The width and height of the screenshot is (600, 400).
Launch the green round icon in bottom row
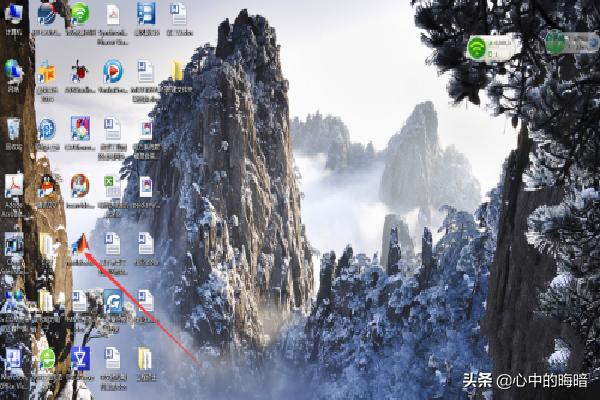(x=47, y=358)
